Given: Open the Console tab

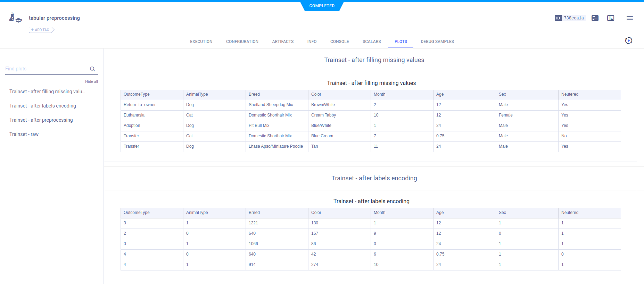Looking at the screenshot, I should (x=339, y=42).
